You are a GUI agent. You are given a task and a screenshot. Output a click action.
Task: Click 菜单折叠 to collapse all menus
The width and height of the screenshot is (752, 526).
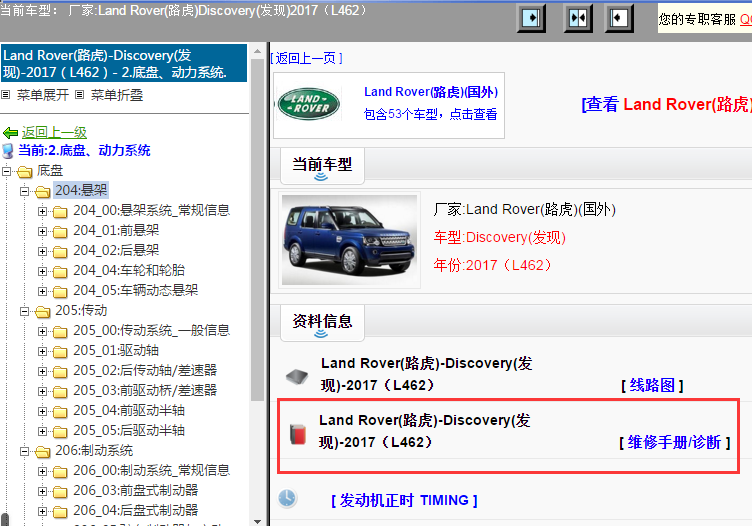[x=117, y=95]
